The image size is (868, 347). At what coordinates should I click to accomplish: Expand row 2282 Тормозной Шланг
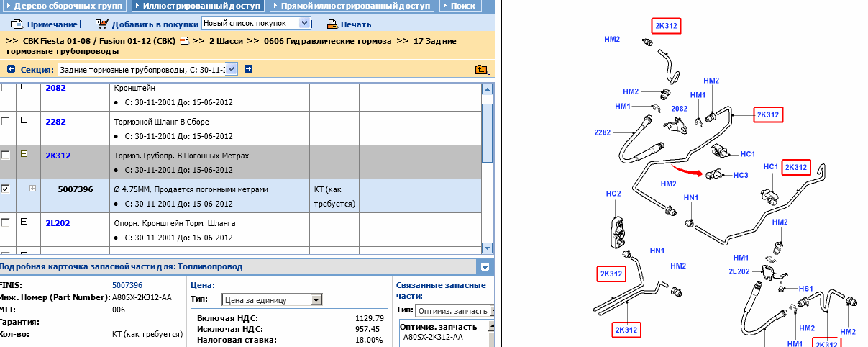click(x=24, y=120)
